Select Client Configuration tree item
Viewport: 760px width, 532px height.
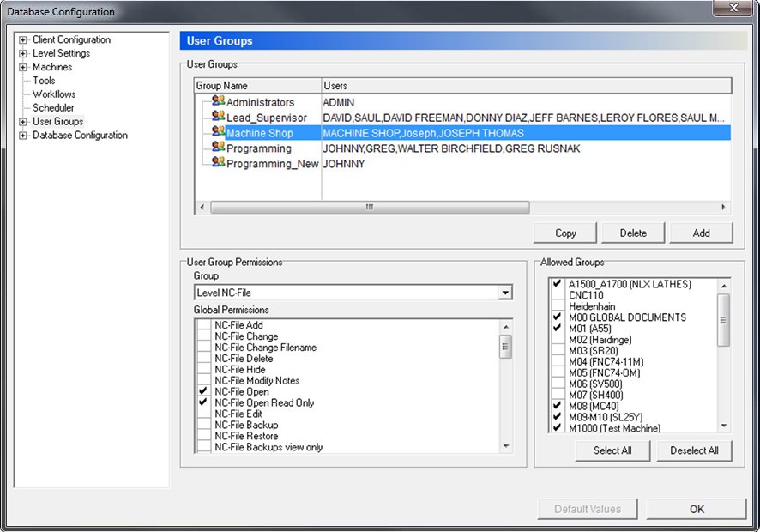(71, 39)
